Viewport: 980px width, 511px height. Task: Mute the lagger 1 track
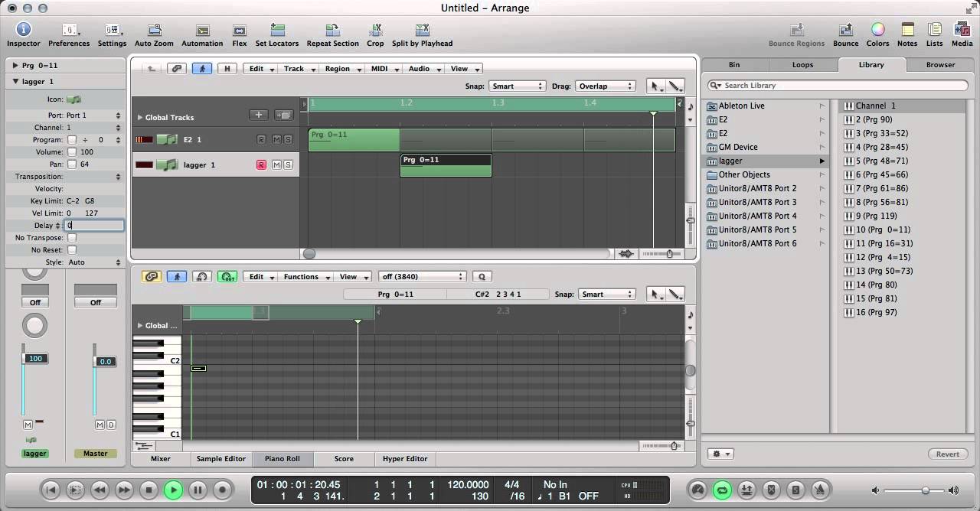click(x=276, y=164)
